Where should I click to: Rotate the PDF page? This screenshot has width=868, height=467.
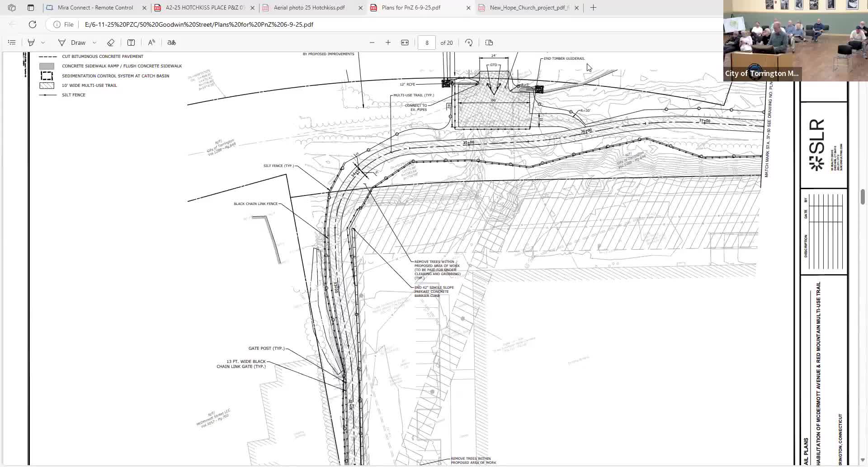[469, 43]
